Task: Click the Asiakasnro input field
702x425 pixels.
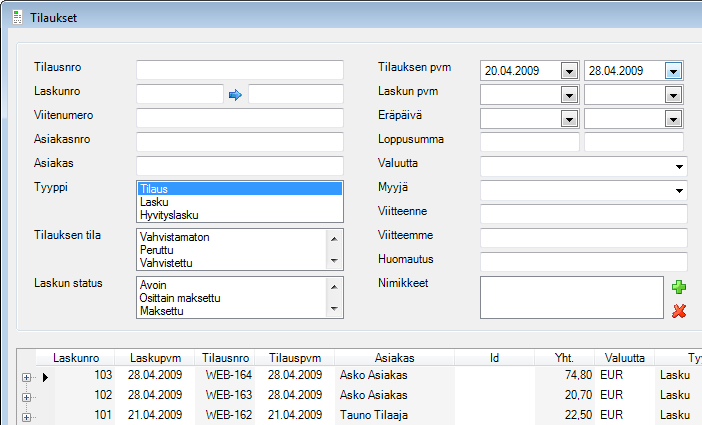Action: tap(240, 142)
